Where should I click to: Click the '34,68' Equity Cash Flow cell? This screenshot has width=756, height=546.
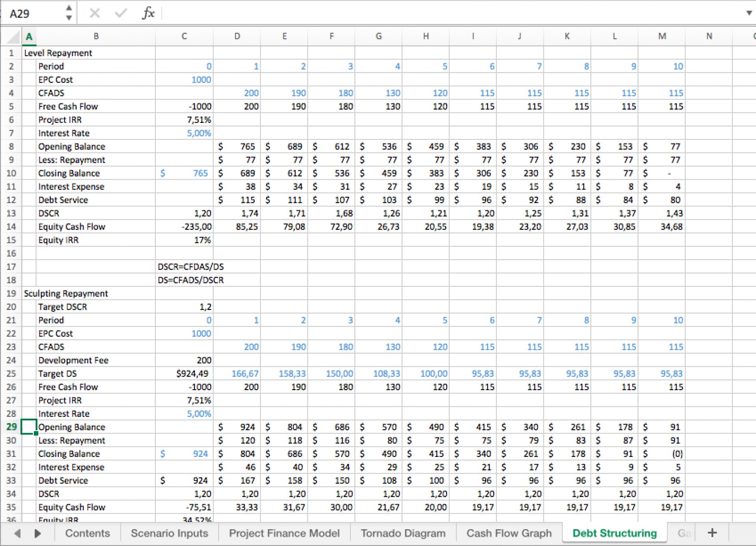[662, 227]
